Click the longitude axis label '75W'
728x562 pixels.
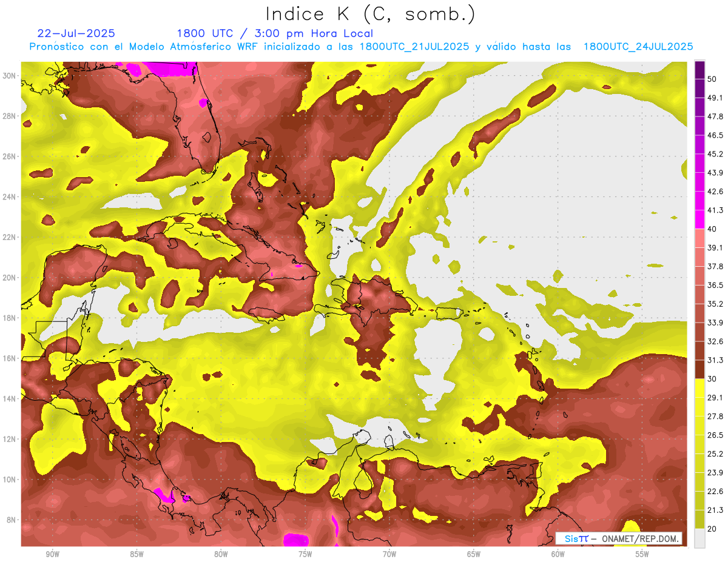(x=305, y=554)
